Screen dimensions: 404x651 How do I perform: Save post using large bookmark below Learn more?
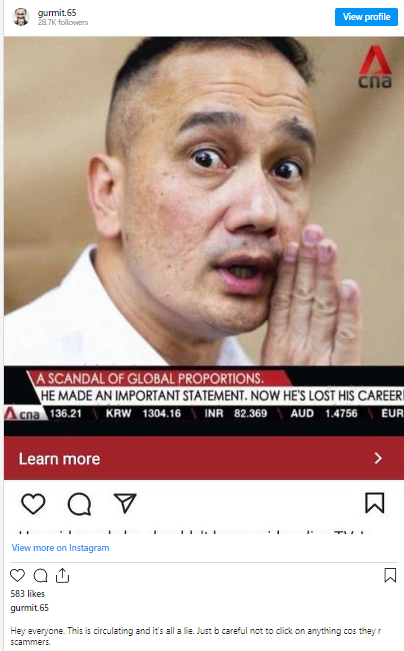[x=375, y=503]
